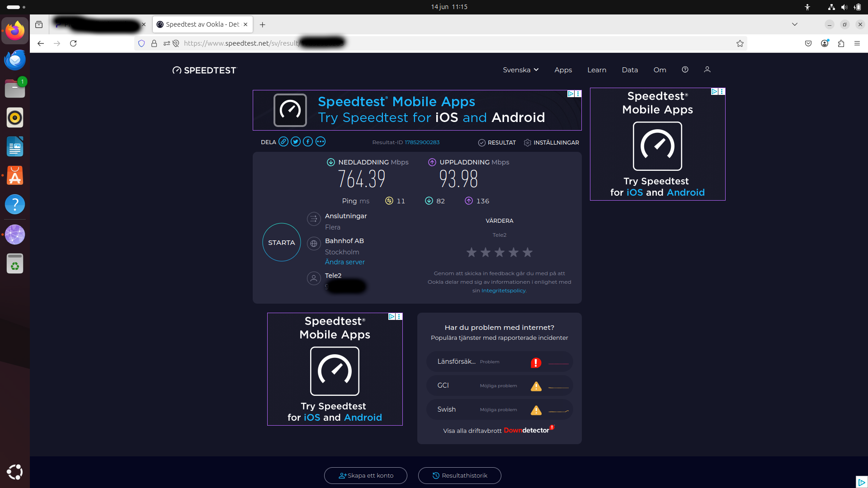List all tabs dropdown arrow
Screen dimensions: 868x488
(795, 24)
